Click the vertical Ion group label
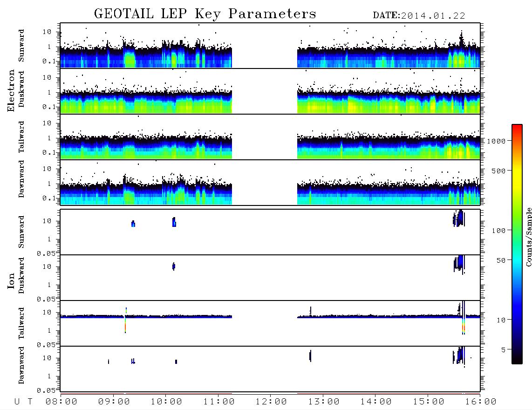The width and height of the screenshot is (532, 410). click(11, 280)
